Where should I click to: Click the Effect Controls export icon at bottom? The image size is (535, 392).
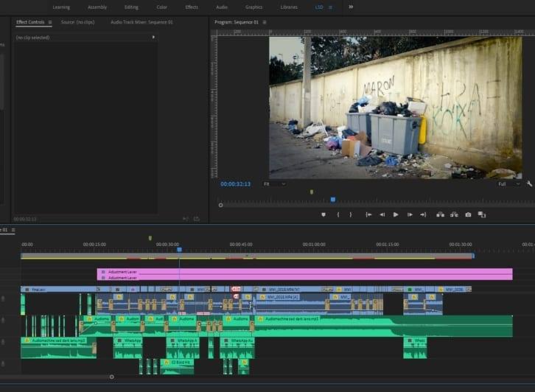click(197, 219)
